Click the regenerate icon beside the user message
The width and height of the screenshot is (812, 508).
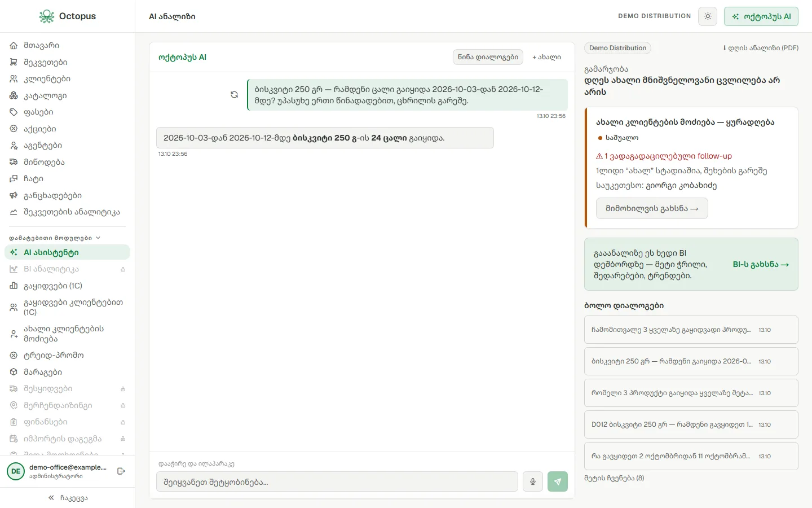coord(234,95)
